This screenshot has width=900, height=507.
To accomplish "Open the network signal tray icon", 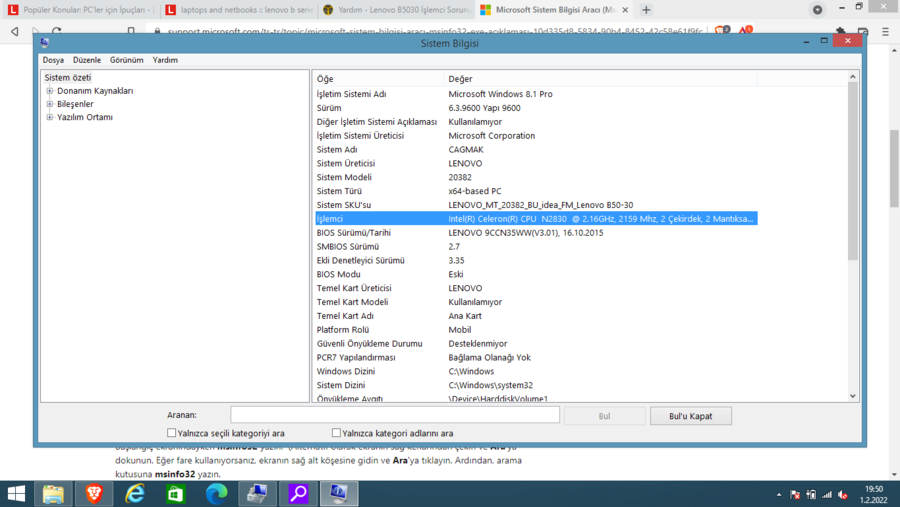I will coord(827,494).
